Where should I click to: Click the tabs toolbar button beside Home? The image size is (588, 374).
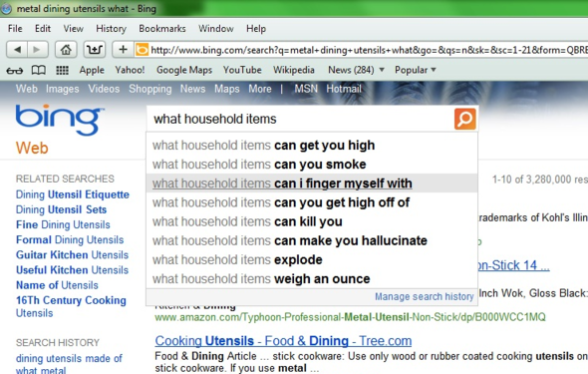click(x=94, y=49)
